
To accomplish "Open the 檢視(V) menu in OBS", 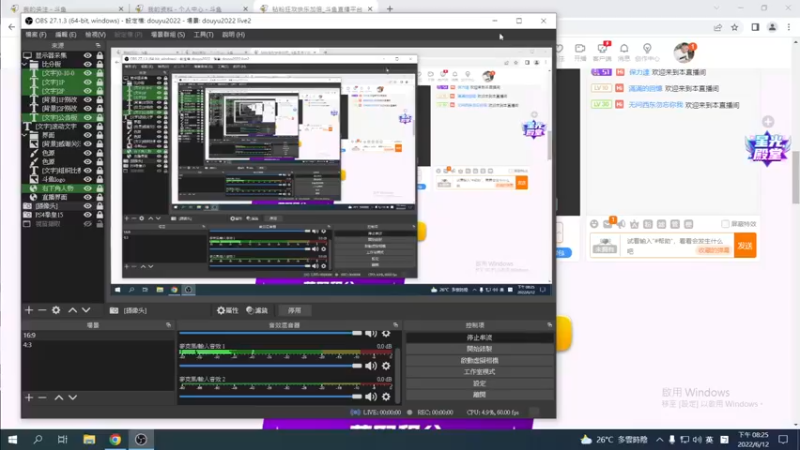I will click(95, 35).
